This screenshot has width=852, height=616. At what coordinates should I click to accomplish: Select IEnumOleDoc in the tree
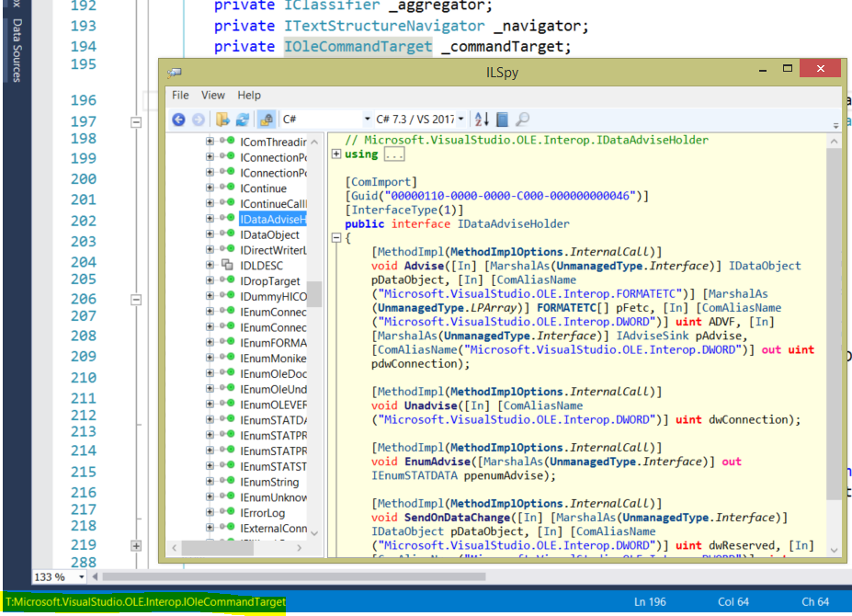(x=273, y=374)
